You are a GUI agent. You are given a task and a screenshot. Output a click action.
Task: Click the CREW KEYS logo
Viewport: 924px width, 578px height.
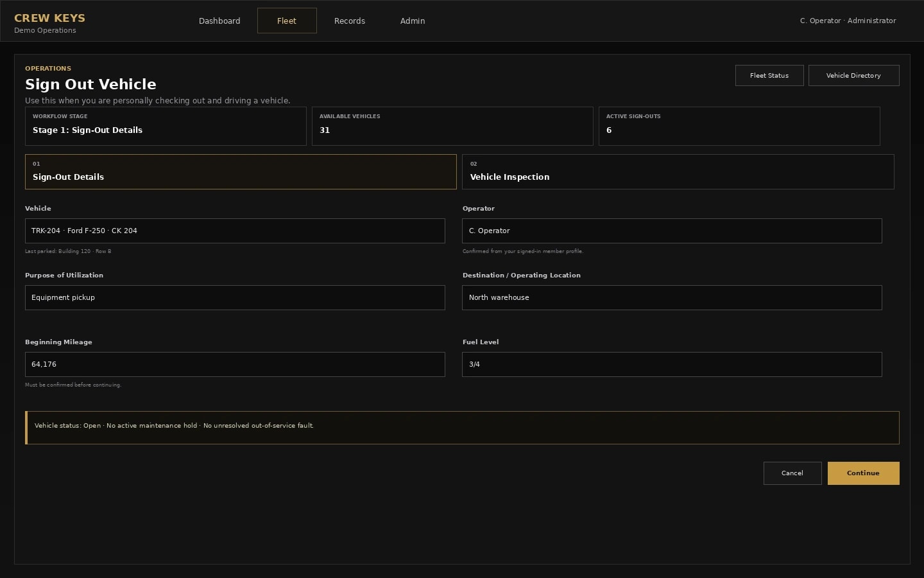(x=49, y=18)
